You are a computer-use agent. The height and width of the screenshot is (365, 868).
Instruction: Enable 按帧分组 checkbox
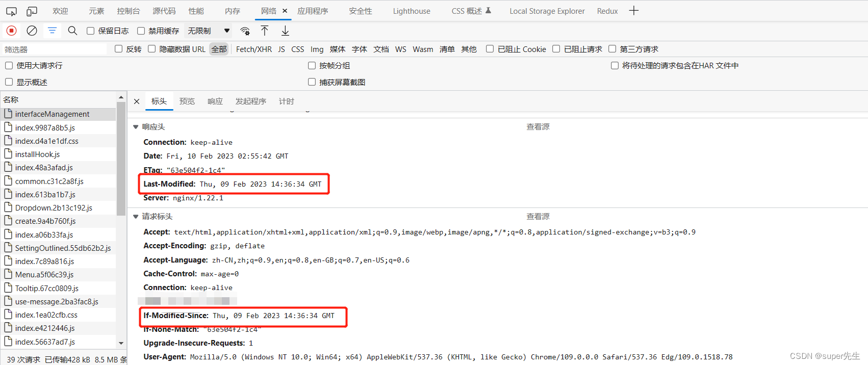click(312, 65)
